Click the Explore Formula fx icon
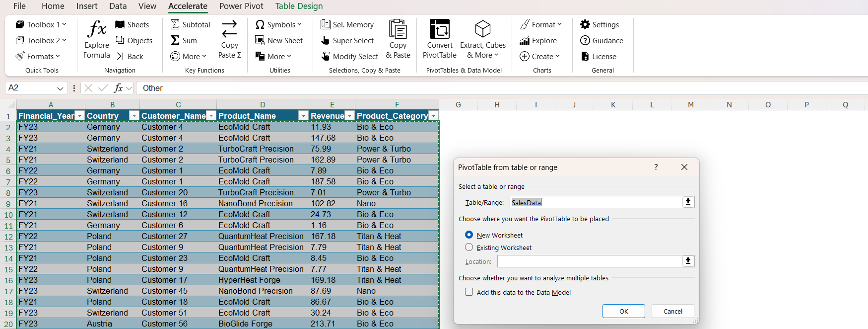Screen dimensions: 868x329 (x=97, y=40)
